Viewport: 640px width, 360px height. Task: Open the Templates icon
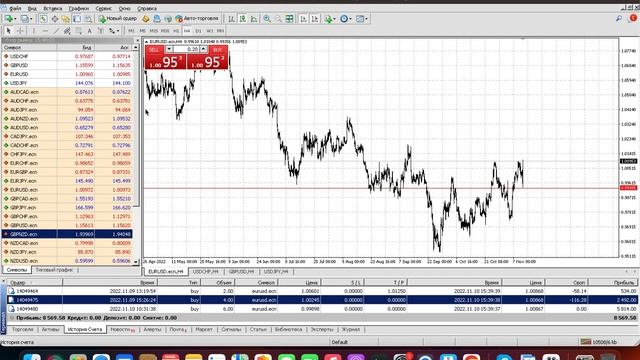360,19
